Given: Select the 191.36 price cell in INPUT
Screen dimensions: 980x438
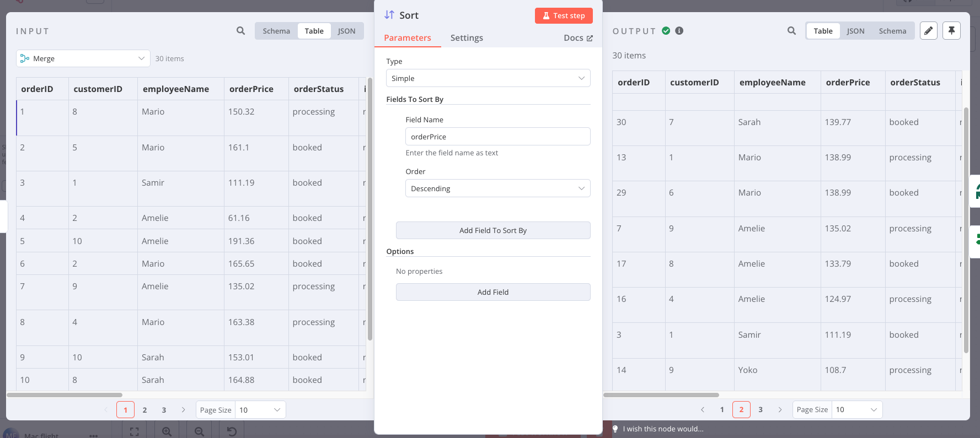Looking at the screenshot, I should [256, 241].
